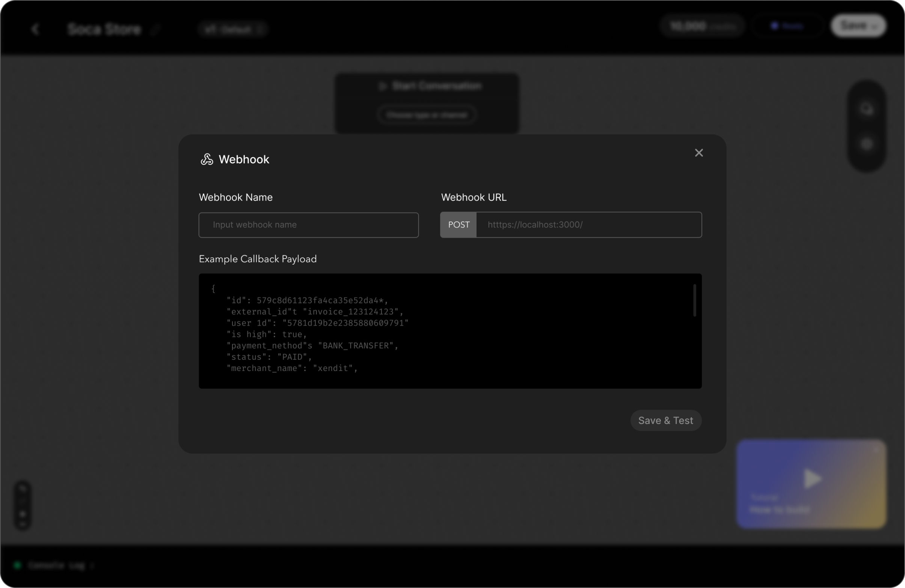905x588 pixels.
Task: Toggle the status switch in the top bar
Action: (787, 26)
